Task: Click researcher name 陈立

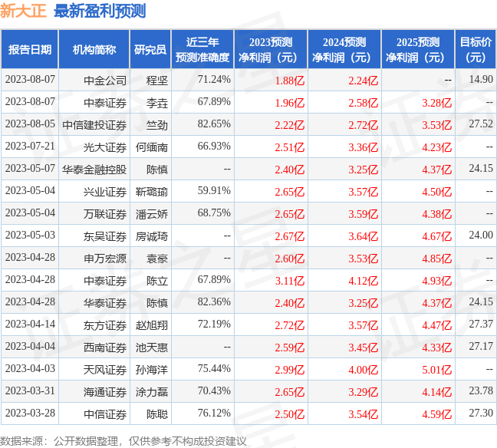Action: click(x=157, y=280)
